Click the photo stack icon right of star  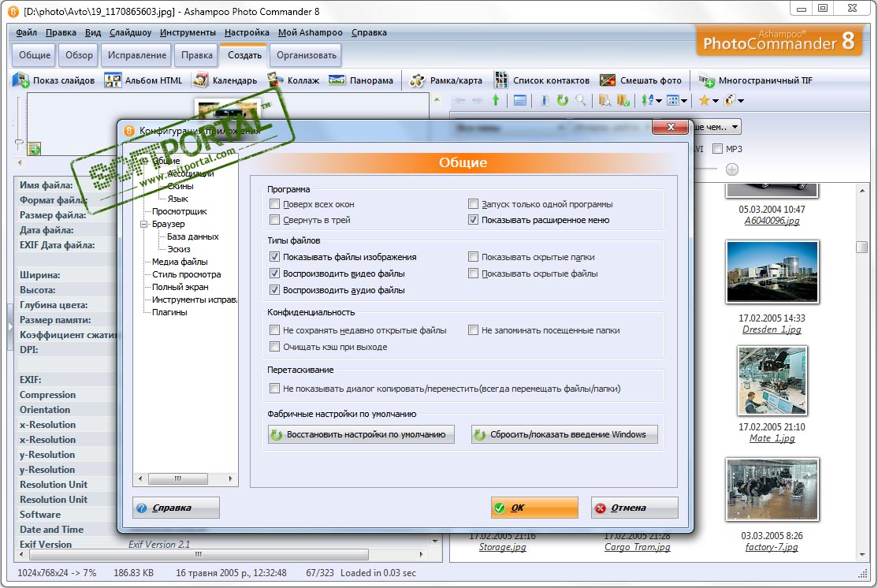point(730,100)
